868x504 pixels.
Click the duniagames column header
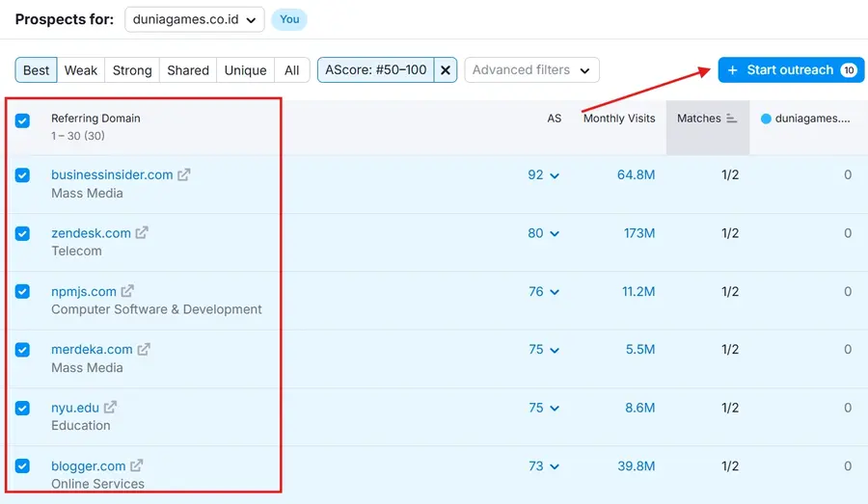805,119
